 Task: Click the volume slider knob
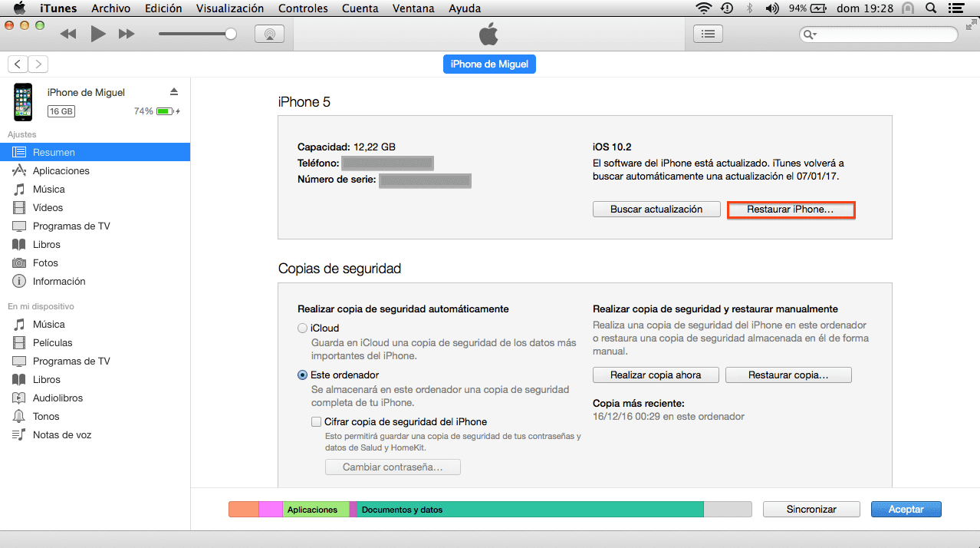[x=231, y=34]
